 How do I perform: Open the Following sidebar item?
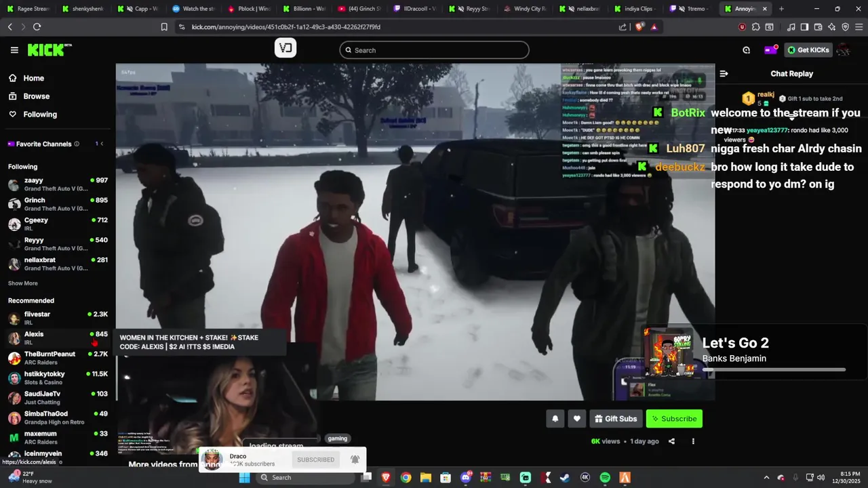coord(58,115)
